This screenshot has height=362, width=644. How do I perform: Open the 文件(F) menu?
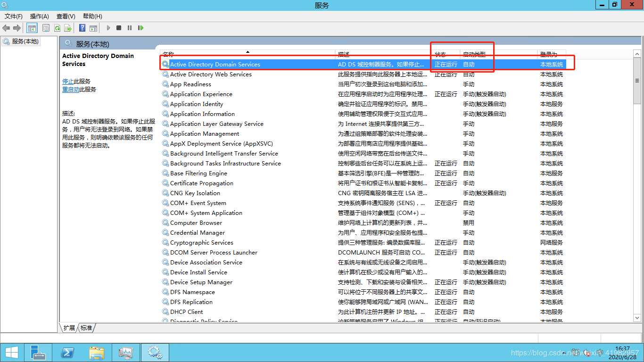14,16
